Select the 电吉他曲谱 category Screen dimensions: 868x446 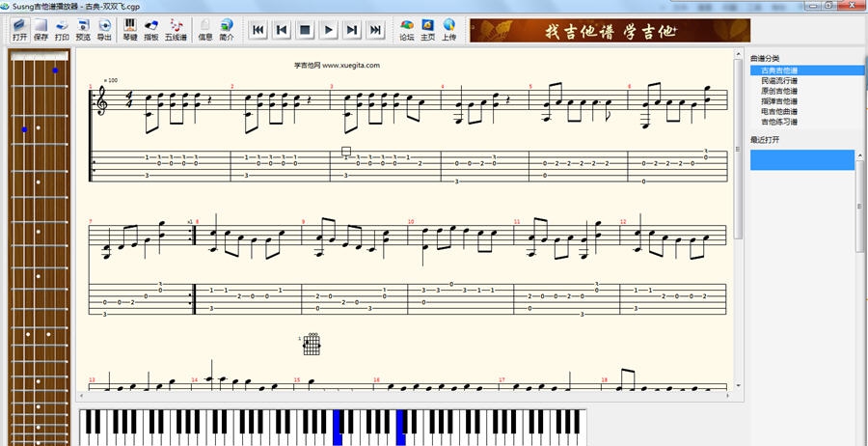click(x=779, y=111)
